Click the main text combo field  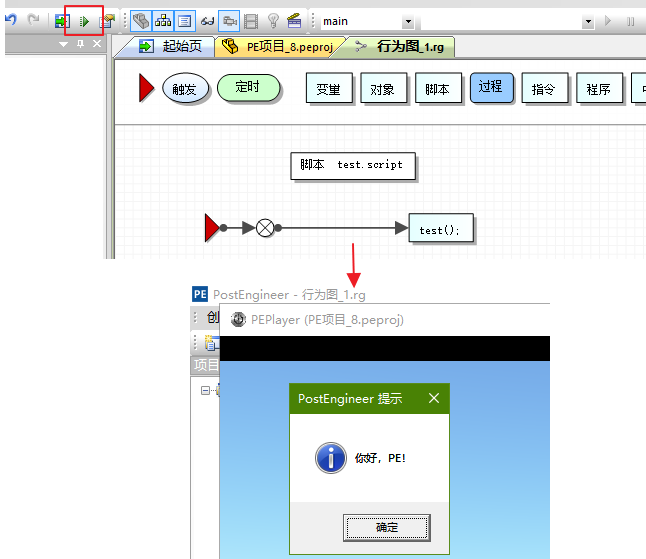tap(360, 21)
